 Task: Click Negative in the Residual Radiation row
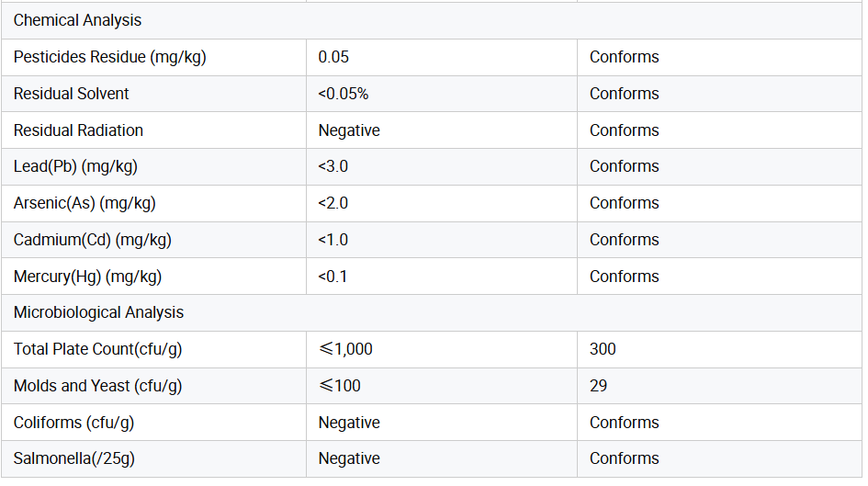[349, 130]
